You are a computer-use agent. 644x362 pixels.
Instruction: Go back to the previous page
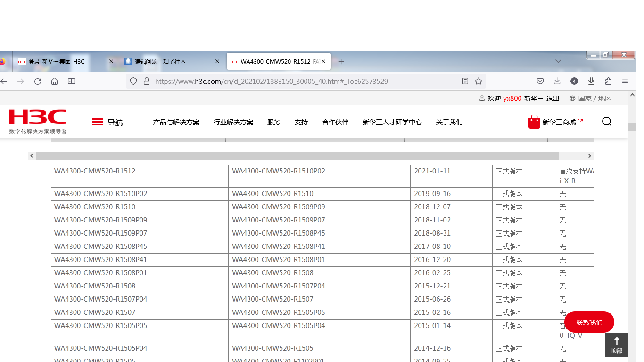point(4,81)
